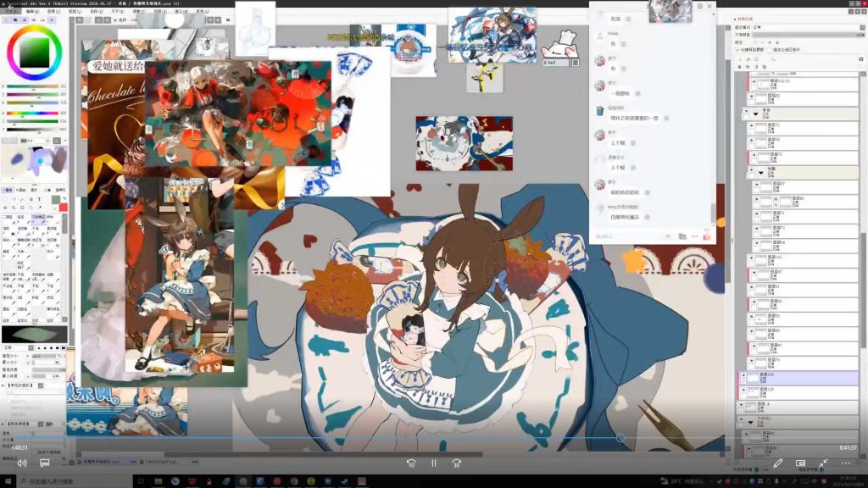This screenshot has height=488, width=868.
Task: Click the brush shape preview box
Action: pyautogui.click(x=34, y=335)
